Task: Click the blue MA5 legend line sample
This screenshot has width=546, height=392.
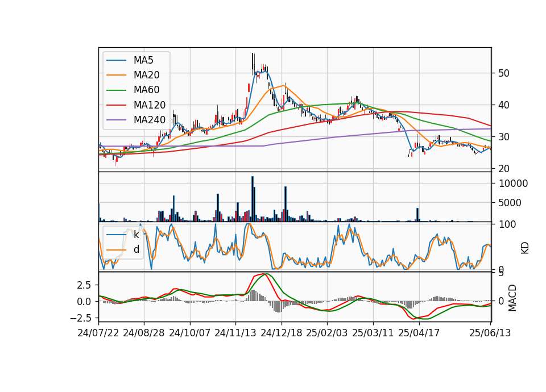Action: pyautogui.click(x=116, y=60)
